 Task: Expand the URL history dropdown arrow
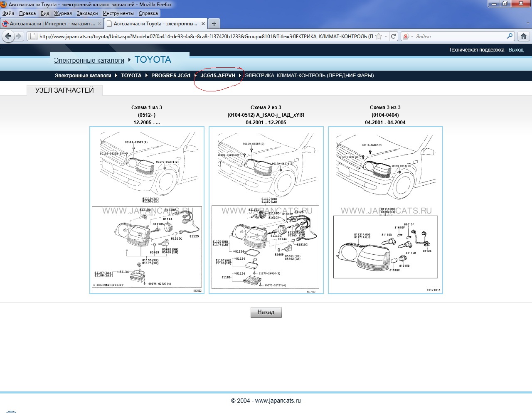386,36
